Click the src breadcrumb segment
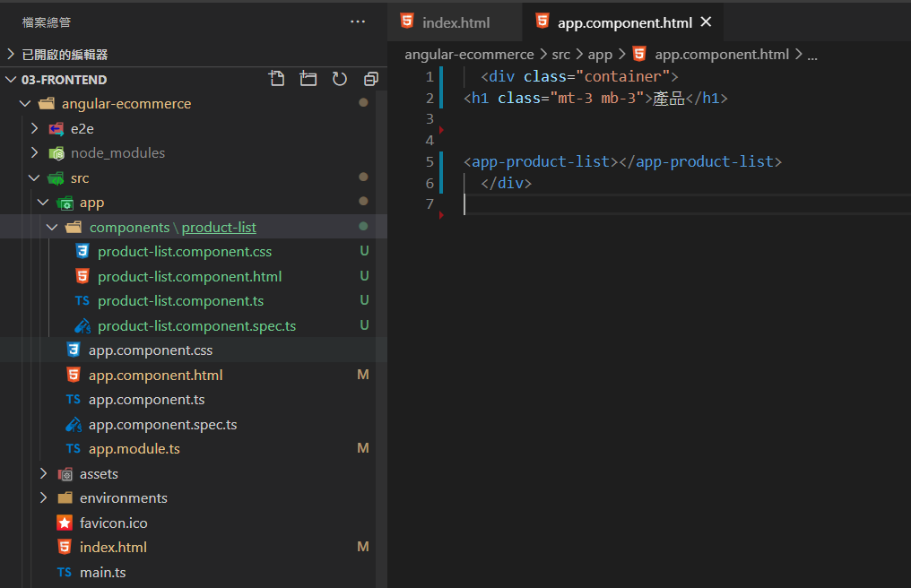Screen dimensions: 911x588 [560, 54]
